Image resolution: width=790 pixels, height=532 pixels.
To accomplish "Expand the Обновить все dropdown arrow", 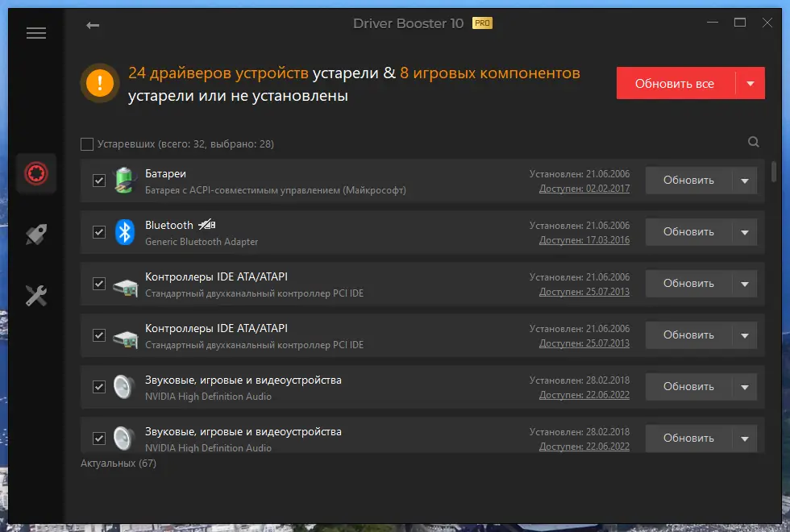I will pos(750,83).
